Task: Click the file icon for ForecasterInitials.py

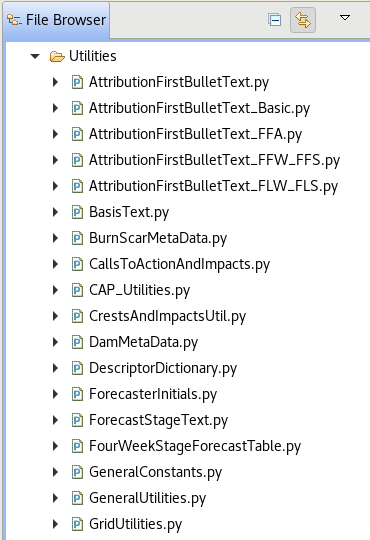Action: pyautogui.click(x=77, y=394)
